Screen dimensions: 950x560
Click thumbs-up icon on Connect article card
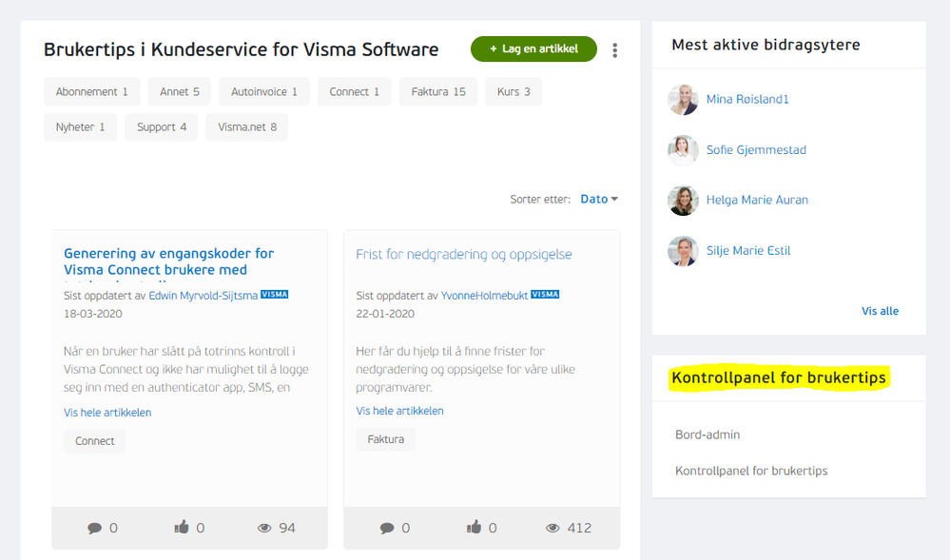point(182,527)
